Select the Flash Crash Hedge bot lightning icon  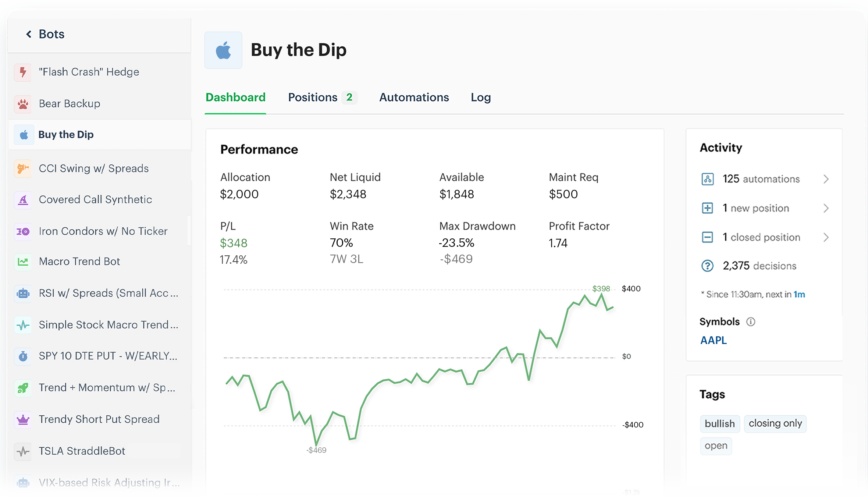[x=23, y=72]
